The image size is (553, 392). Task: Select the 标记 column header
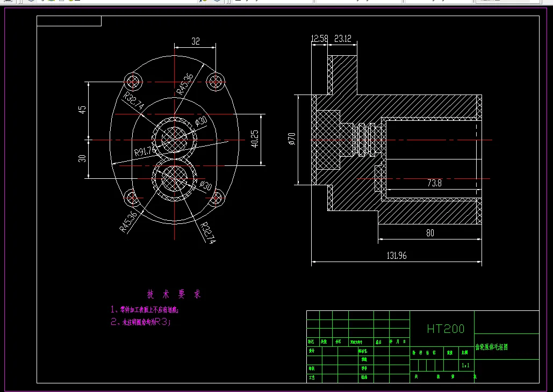click(311, 342)
